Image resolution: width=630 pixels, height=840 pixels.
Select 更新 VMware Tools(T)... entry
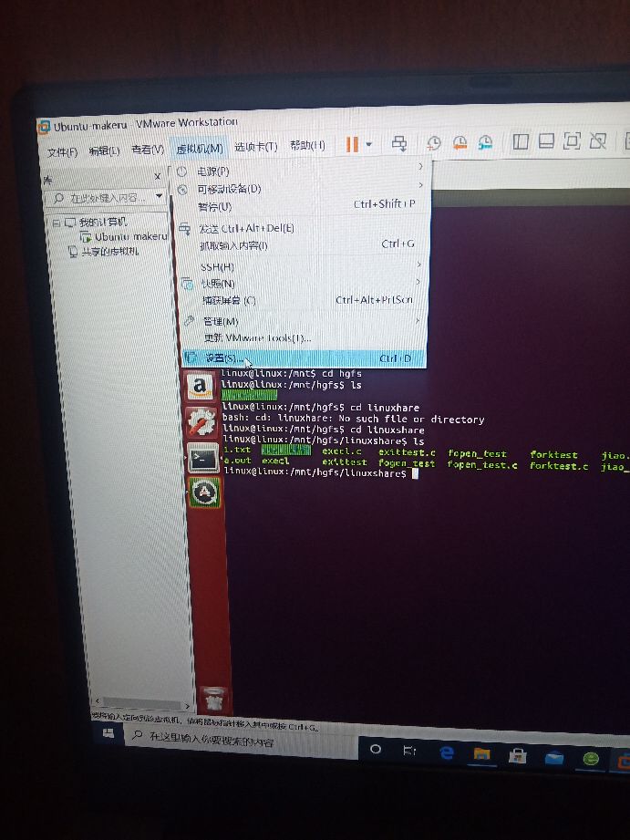(303, 338)
